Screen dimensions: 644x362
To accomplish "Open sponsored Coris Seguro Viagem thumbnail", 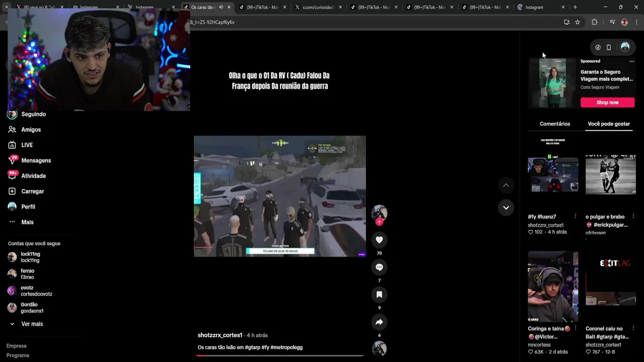I will coord(552,83).
